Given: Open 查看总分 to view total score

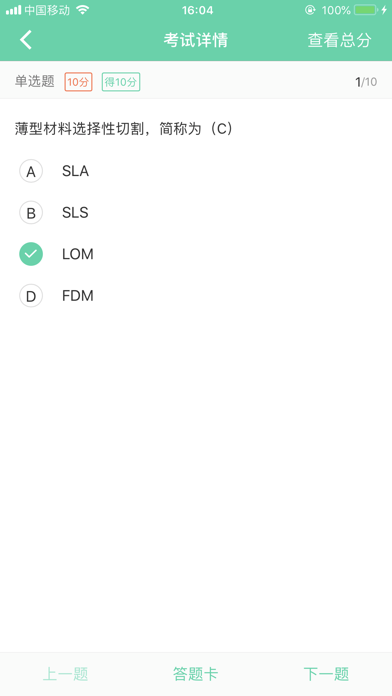Looking at the screenshot, I should point(340,40).
